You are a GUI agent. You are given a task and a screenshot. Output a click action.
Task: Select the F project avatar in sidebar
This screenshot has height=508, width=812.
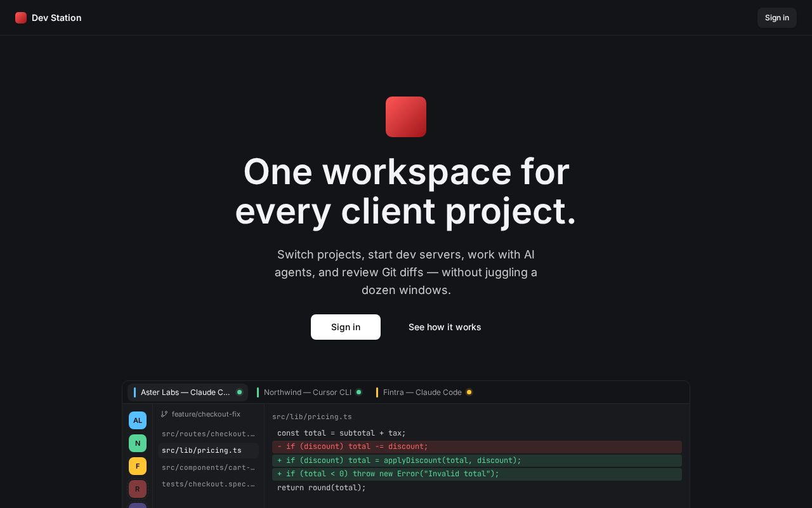pos(138,466)
